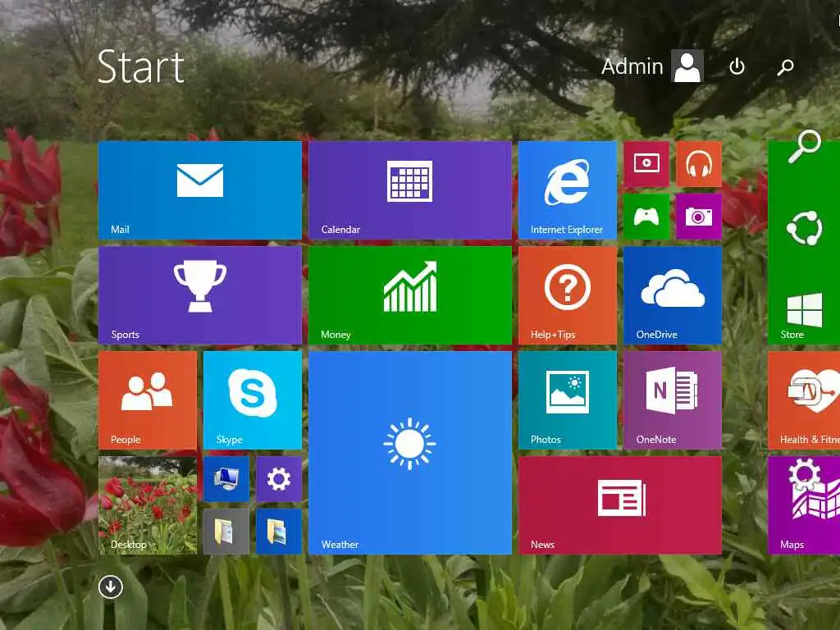
Task: Open the gray Documents folder tile
Action: [x=226, y=532]
